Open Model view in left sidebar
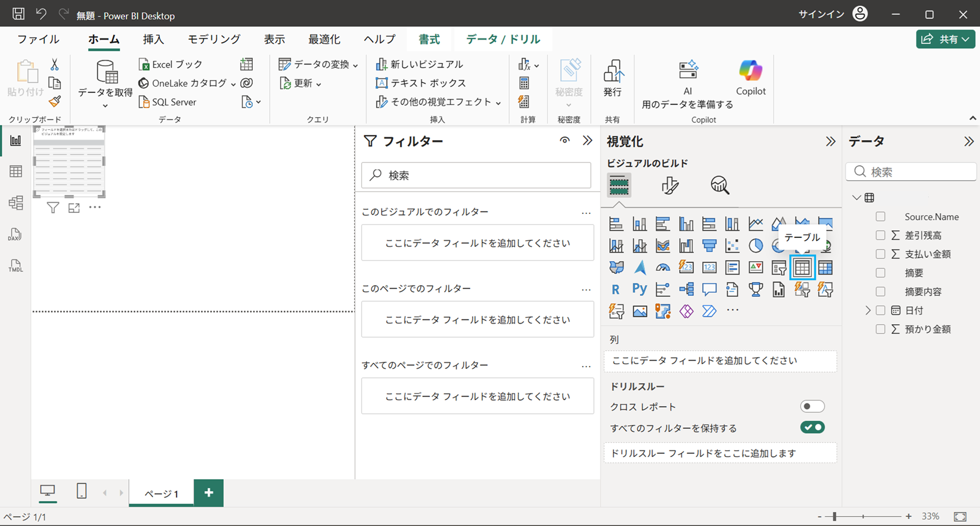Screen dimensions: 980x526 pos(16,203)
